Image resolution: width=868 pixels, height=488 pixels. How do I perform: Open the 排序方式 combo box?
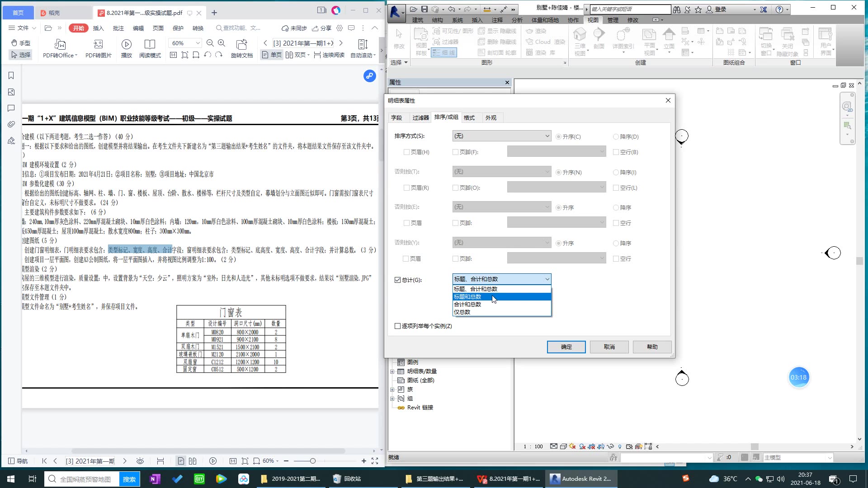point(501,136)
